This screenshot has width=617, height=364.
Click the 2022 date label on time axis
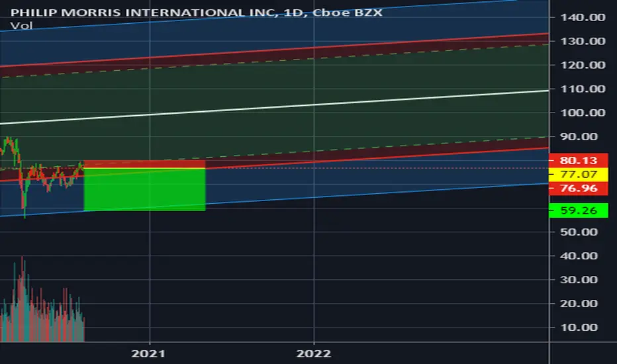tap(314, 353)
